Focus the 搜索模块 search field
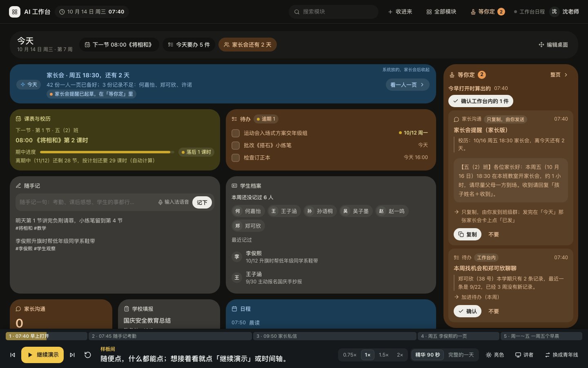The width and height of the screenshot is (588, 368). pos(334,12)
